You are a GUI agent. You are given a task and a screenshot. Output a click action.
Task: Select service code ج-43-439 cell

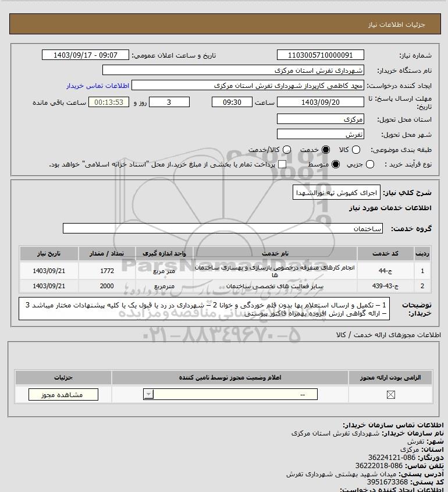pos(385,286)
